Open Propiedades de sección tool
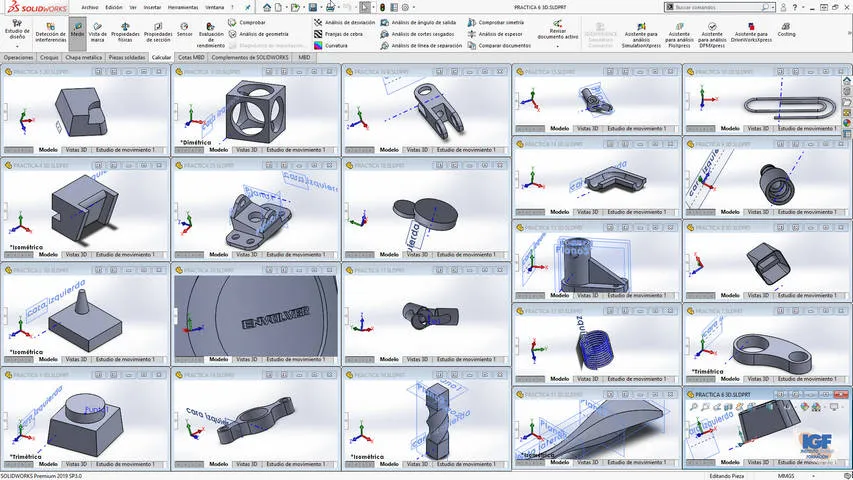853x480 pixels. [x=158, y=33]
